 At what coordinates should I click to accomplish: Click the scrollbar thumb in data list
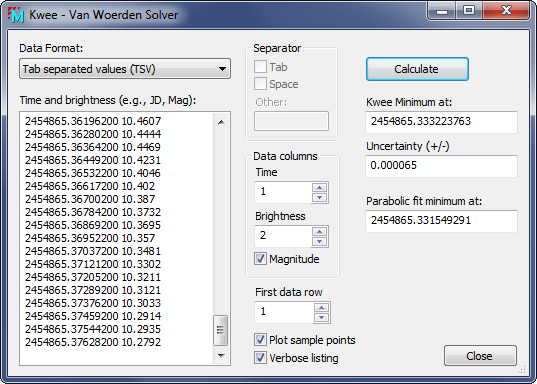click(x=221, y=330)
